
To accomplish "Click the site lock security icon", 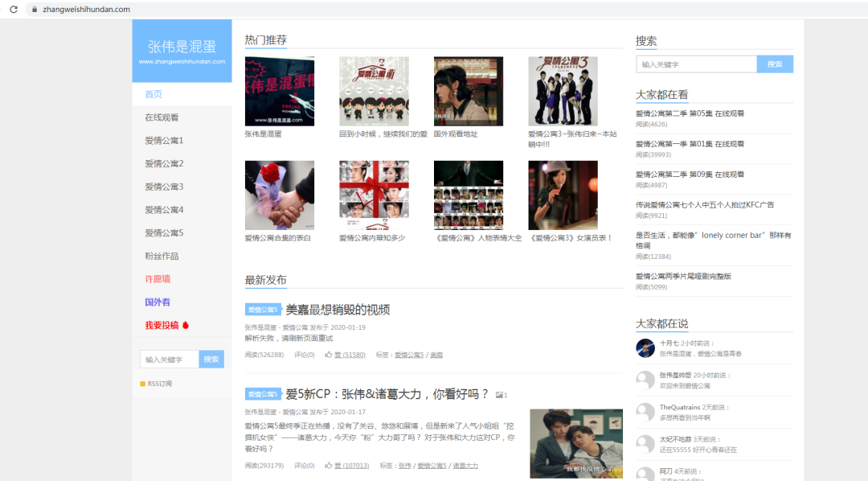I will coord(35,10).
